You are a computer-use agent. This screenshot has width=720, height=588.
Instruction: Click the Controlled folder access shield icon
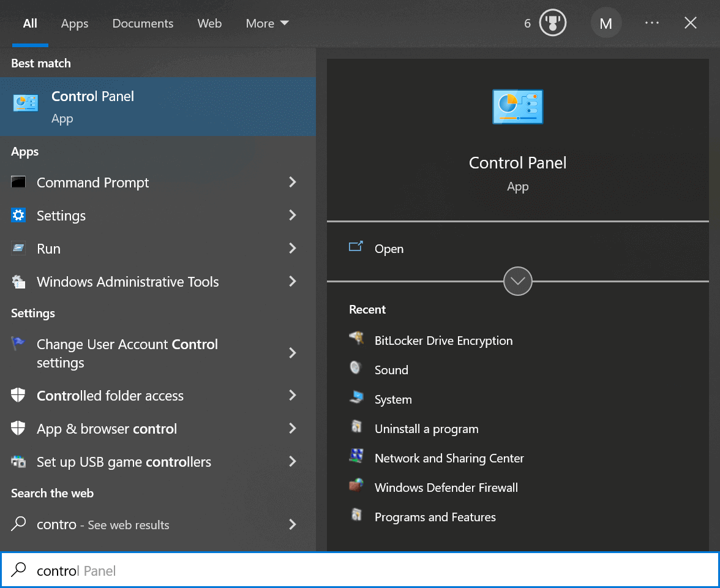click(x=18, y=395)
